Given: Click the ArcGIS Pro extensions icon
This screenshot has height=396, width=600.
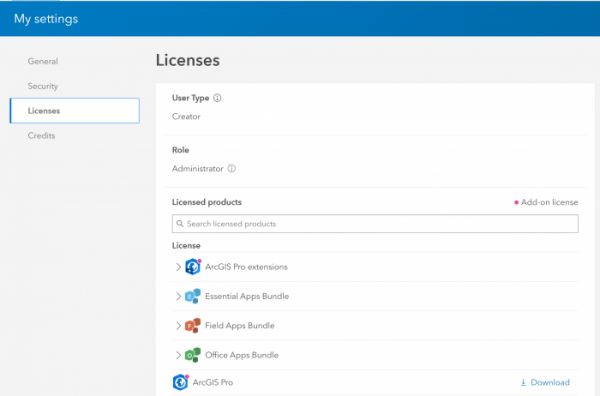Looking at the screenshot, I should coord(193,267).
